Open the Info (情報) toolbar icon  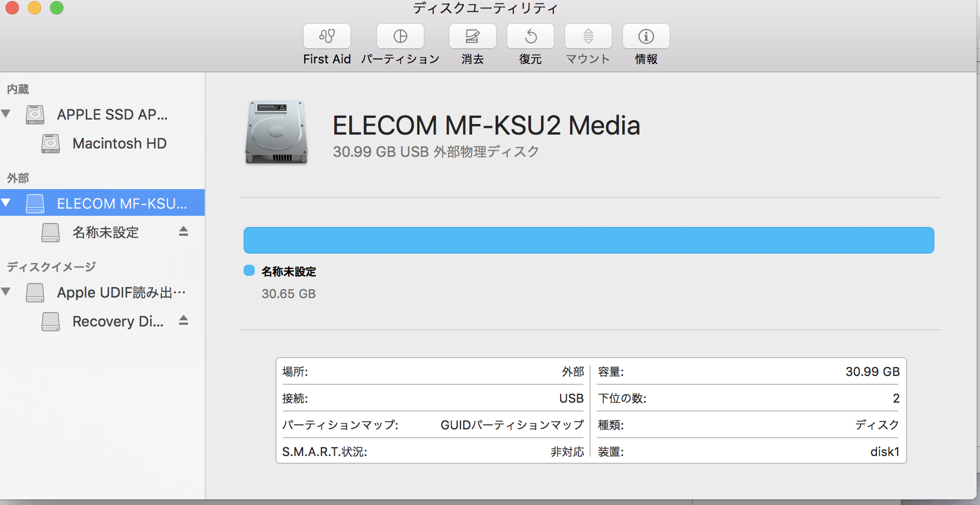pyautogui.click(x=646, y=37)
